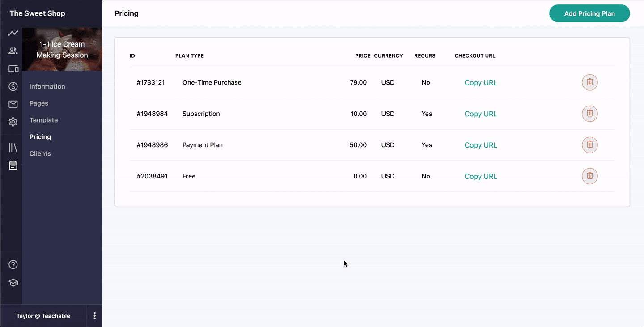
Task: Open the Courses library icon
Action: click(13, 148)
